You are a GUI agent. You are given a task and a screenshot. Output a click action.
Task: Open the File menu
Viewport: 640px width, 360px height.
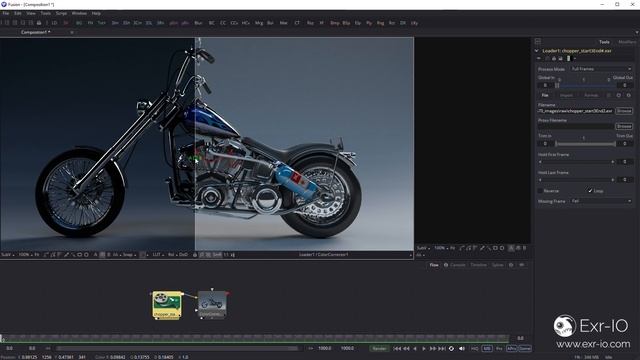tap(6, 13)
